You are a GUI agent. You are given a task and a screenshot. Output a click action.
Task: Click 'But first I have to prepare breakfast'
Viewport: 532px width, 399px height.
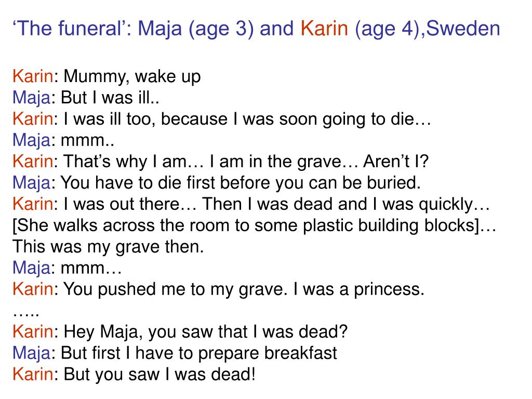click(x=199, y=353)
